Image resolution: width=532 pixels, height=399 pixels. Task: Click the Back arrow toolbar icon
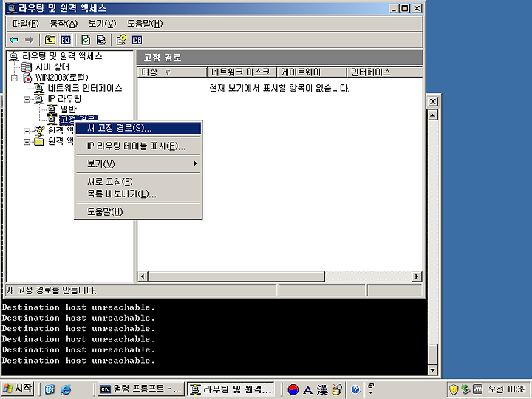point(14,40)
